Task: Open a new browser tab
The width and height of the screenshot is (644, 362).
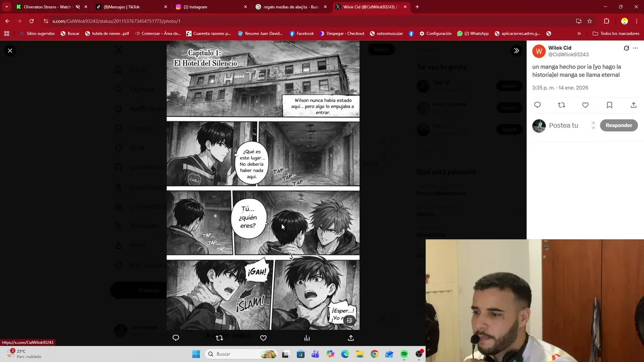Action: 417,7
